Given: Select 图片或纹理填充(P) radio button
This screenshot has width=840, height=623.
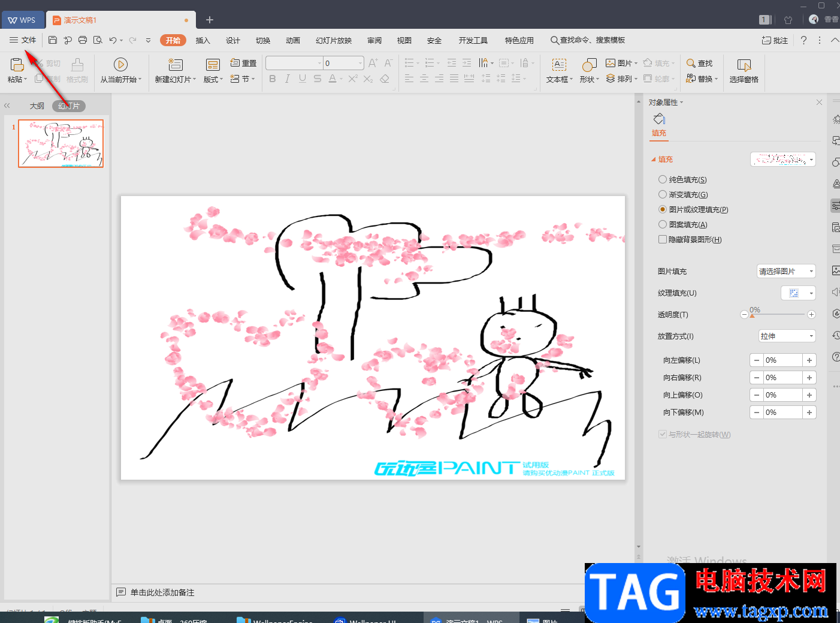Looking at the screenshot, I should (662, 209).
